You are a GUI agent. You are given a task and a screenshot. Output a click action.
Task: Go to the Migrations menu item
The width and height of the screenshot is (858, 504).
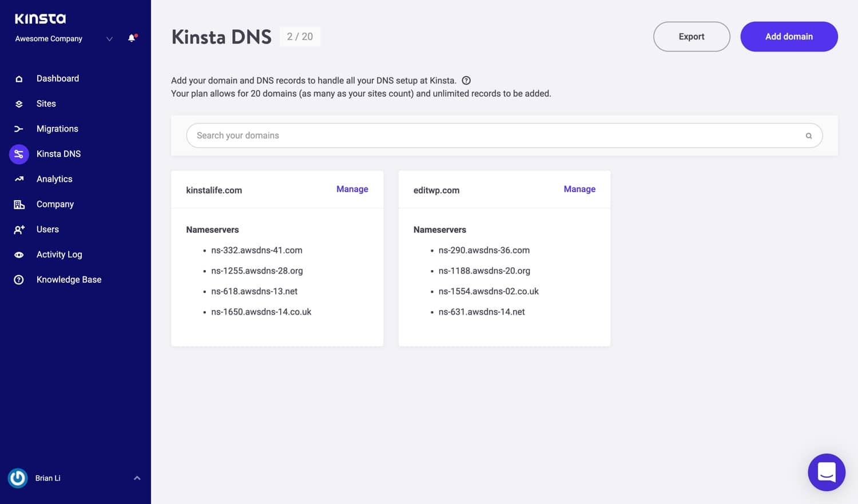click(x=57, y=129)
